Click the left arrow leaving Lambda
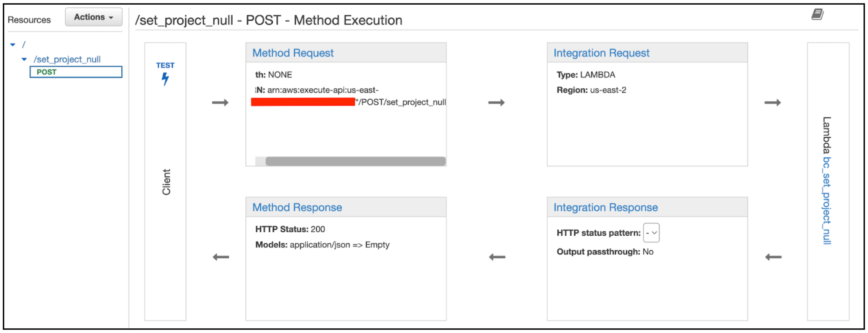 click(x=773, y=257)
